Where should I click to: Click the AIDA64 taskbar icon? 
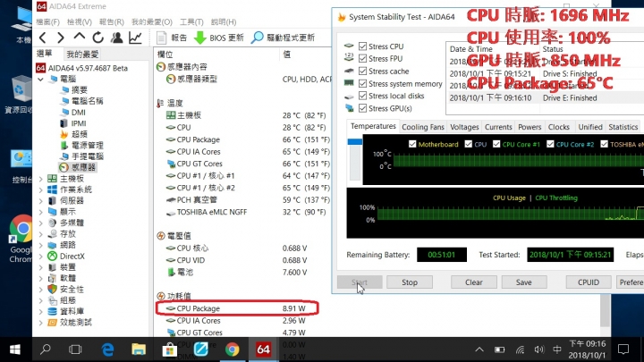263,349
